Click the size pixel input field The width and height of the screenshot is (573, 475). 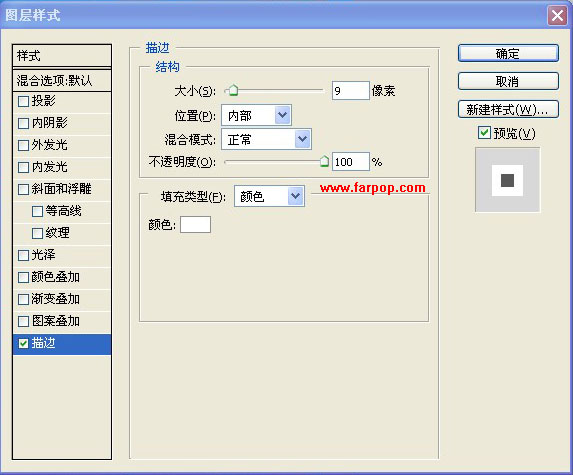351,91
